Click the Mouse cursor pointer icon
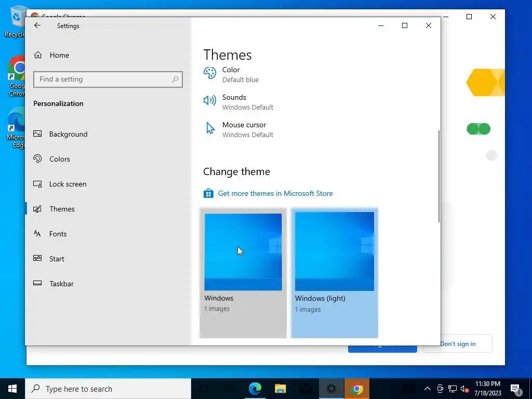The width and height of the screenshot is (532, 399). point(210,128)
